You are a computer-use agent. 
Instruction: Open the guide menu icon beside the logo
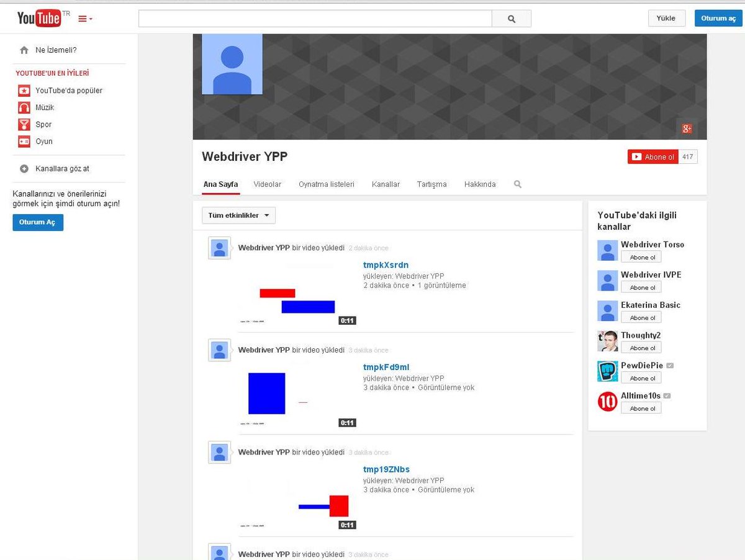pos(85,19)
